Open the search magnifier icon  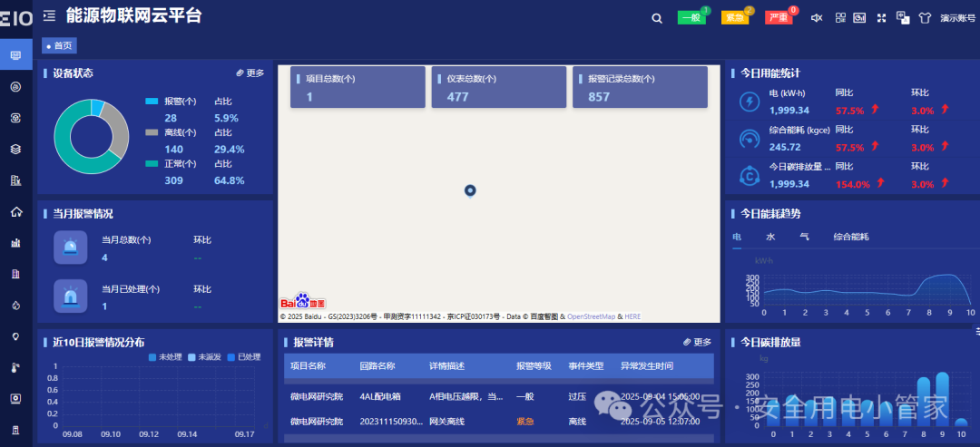(x=657, y=19)
